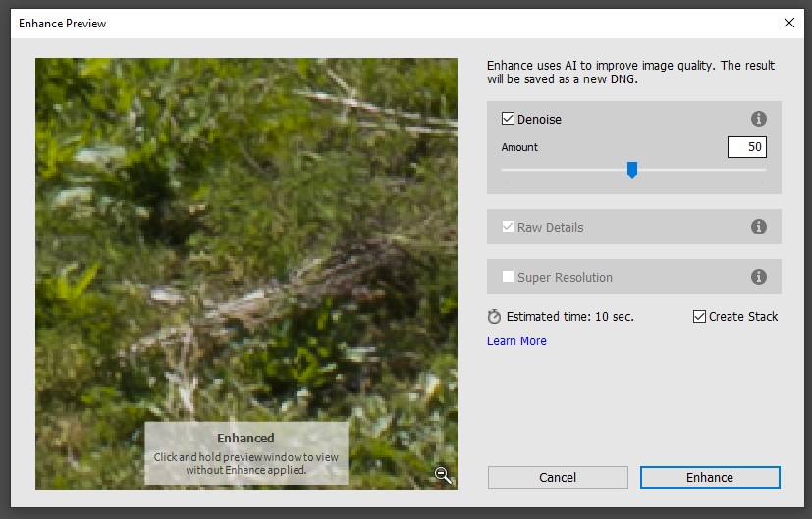The width and height of the screenshot is (812, 519).
Task: Click the 'Amount' label
Action: pos(519,147)
